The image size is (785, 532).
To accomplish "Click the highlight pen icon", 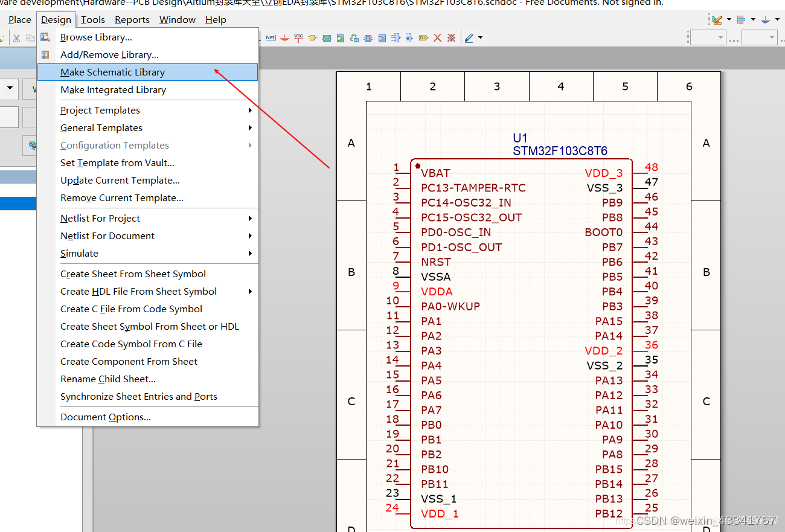I will (469, 38).
